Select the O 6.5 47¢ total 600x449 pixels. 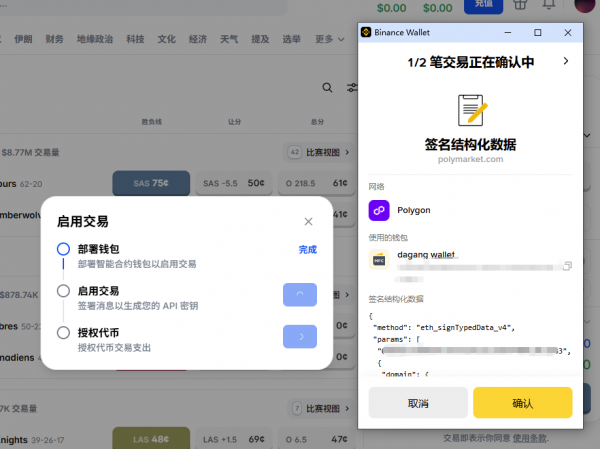316,439
